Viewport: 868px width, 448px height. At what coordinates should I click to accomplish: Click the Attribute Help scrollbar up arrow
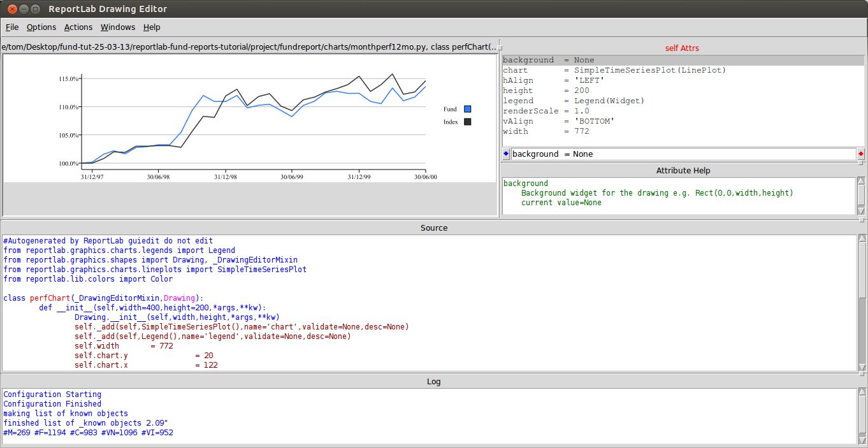(862, 181)
